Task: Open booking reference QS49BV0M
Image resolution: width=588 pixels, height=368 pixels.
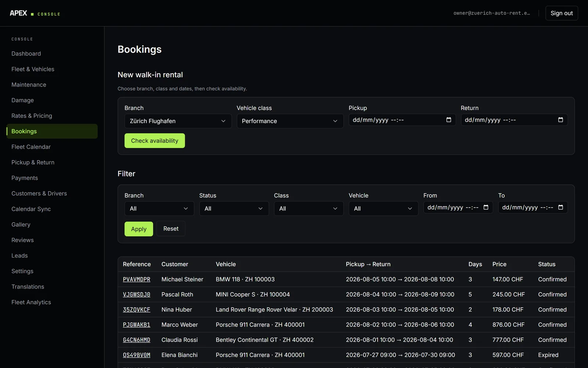Action: [136, 355]
